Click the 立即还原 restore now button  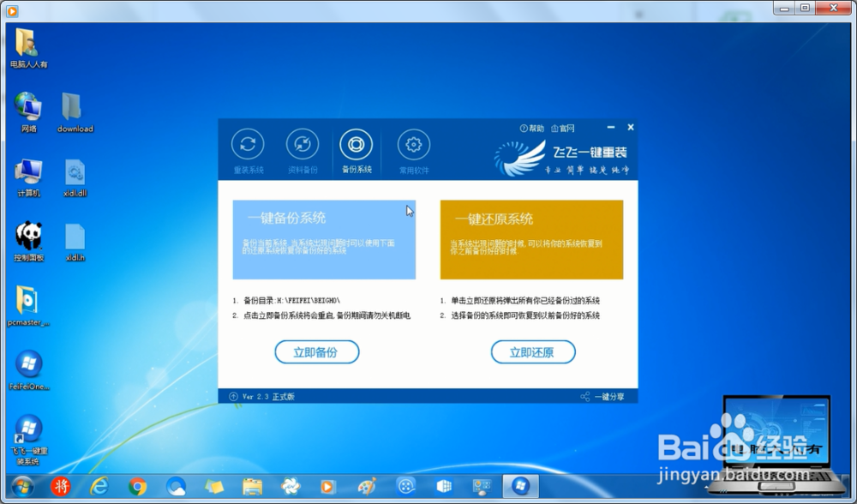coord(533,352)
